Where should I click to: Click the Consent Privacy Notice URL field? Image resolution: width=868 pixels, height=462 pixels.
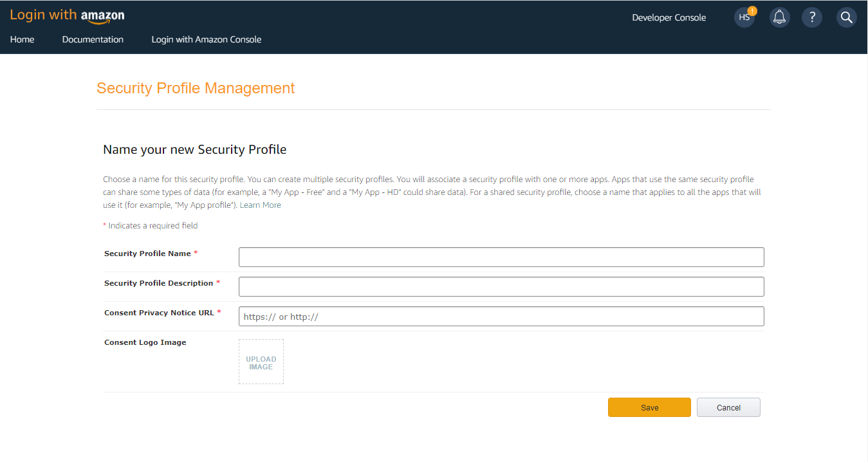(x=501, y=316)
